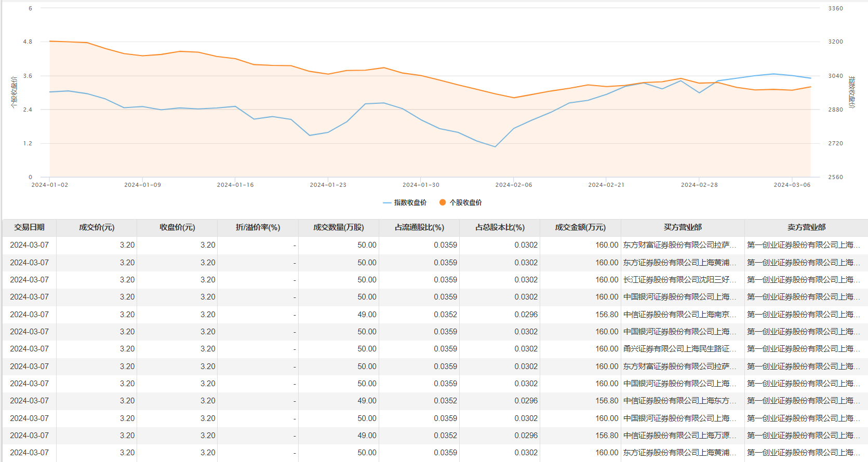Click the 成交金额(万元) column header
The image size is (868, 462).
click(x=580, y=227)
